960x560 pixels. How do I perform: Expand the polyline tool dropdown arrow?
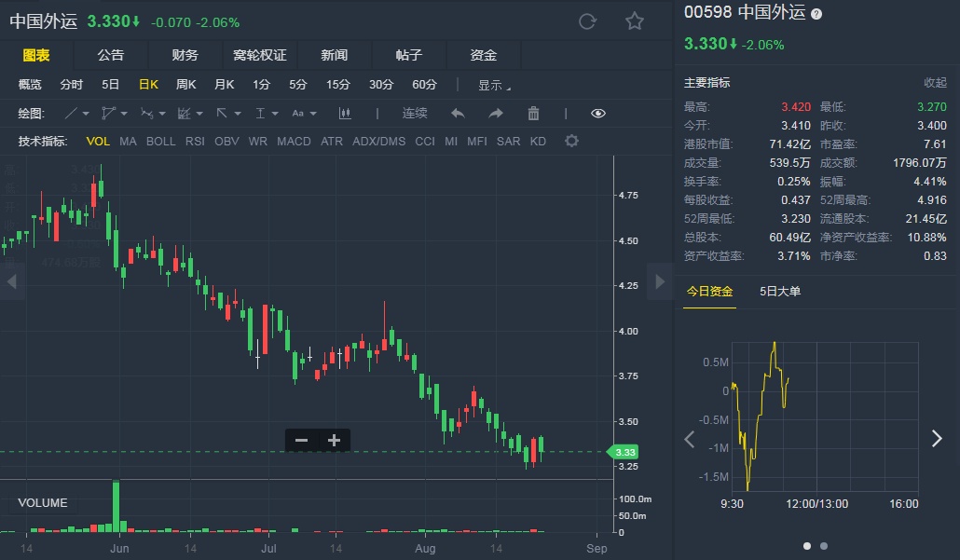124,114
